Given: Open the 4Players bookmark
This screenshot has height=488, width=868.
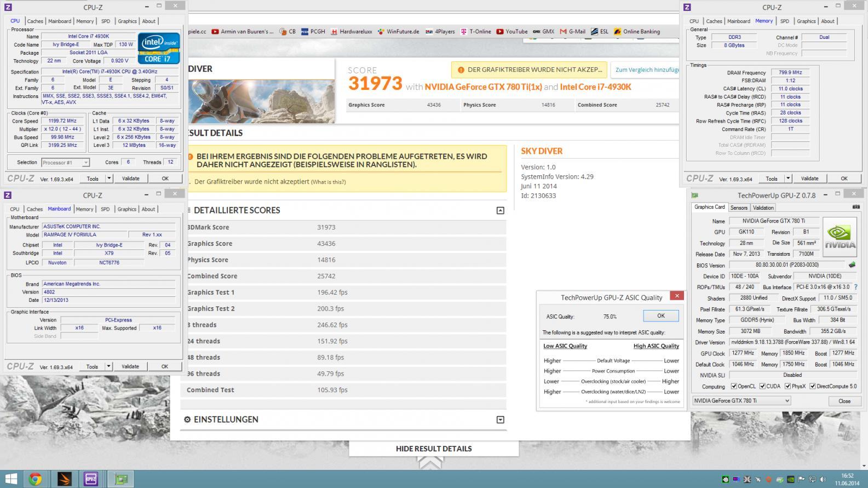Looking at the screenshot, I should [440, 32].
